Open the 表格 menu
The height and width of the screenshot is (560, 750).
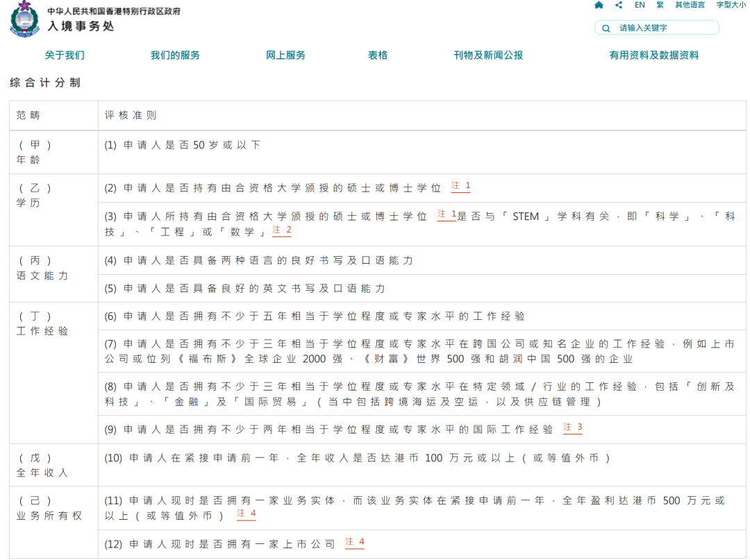(378, 56)
